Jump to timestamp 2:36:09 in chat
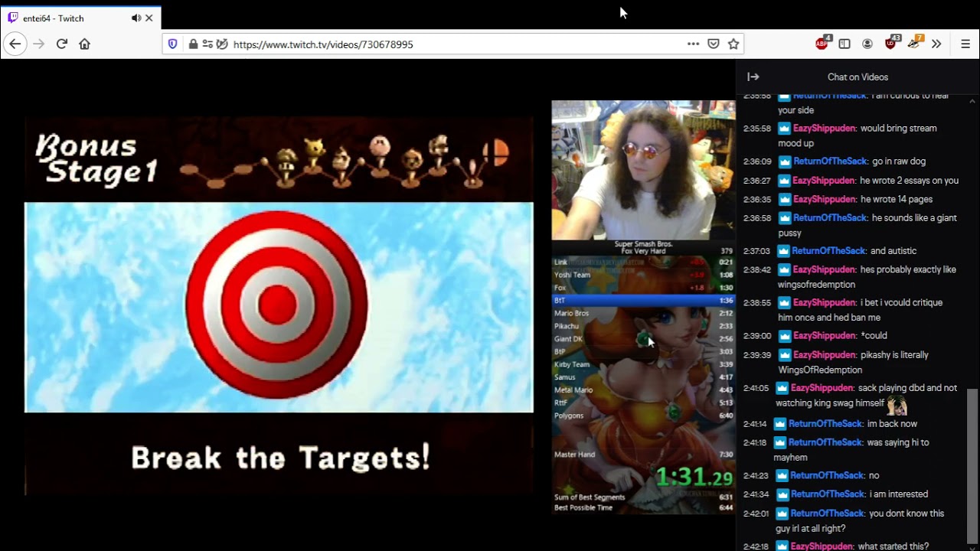This screenshot has height=551, width=980. (x=756, y=161)
